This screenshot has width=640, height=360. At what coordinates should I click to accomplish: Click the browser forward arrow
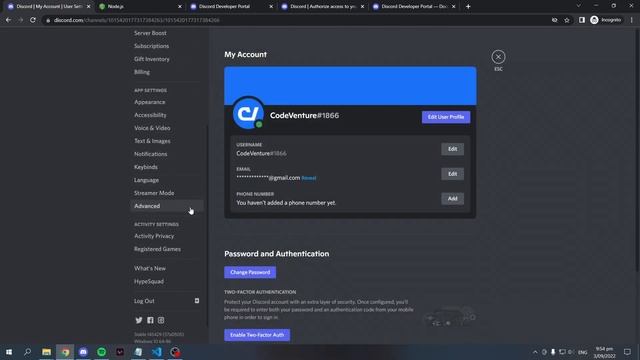[x=20, y=20]
